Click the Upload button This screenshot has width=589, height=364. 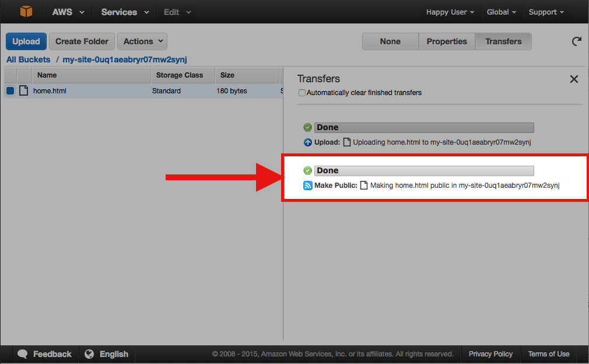click(26, 41)
